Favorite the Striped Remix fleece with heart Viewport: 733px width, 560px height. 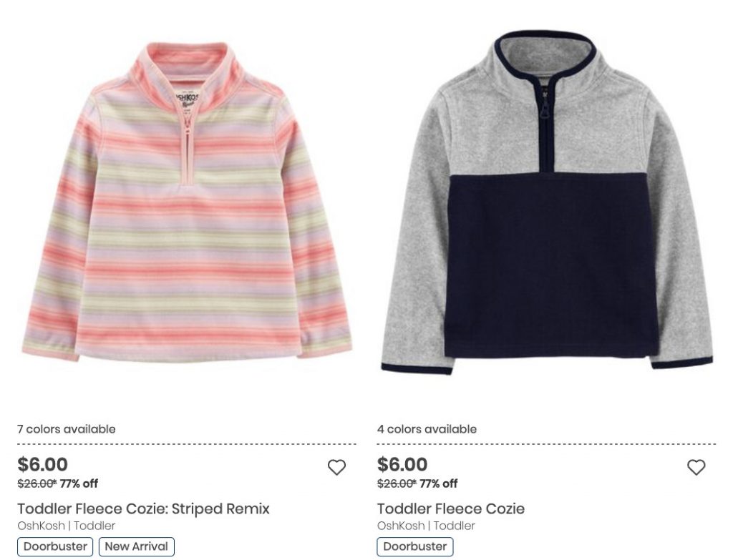[x=336, y=467]
